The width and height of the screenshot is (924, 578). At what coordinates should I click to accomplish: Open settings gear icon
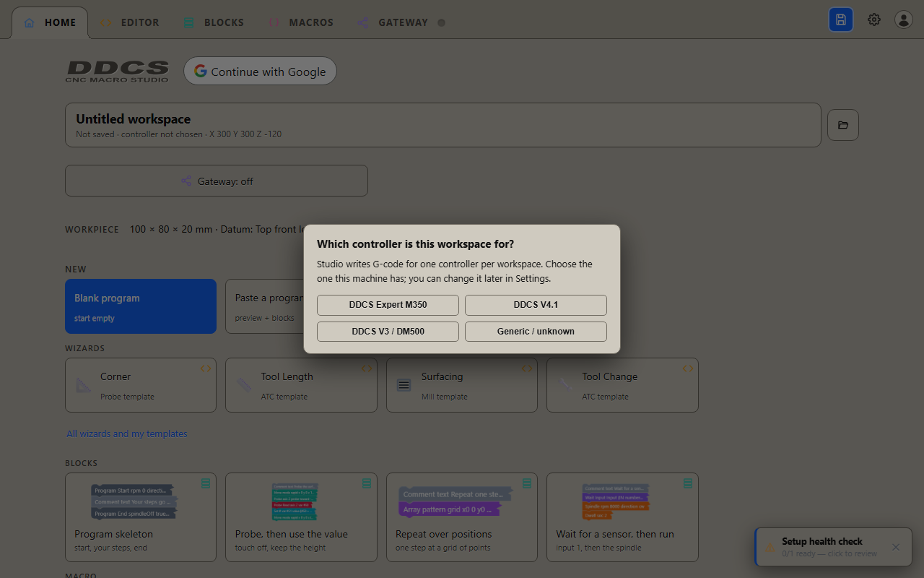(x=874, y=20)
